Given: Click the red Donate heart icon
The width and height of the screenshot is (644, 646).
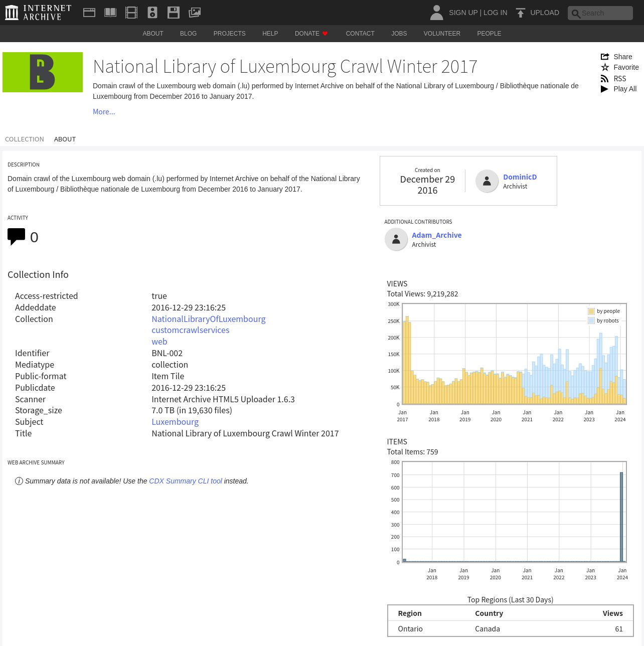Looking at the screenshot, I should pyautogui.click(x=325, y=34).
